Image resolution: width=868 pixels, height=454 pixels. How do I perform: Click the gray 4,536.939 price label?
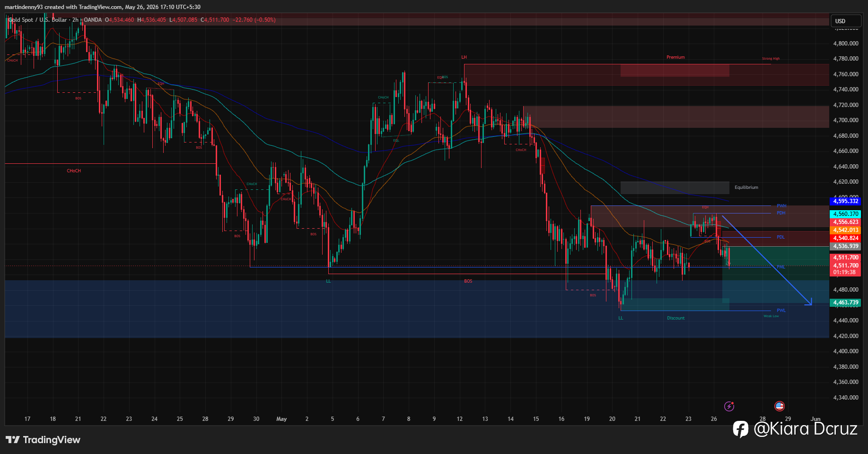click(x=846, y=246)
